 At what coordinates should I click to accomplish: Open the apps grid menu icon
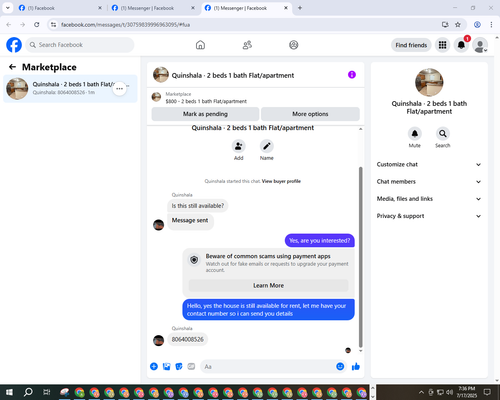pos(442,45)
